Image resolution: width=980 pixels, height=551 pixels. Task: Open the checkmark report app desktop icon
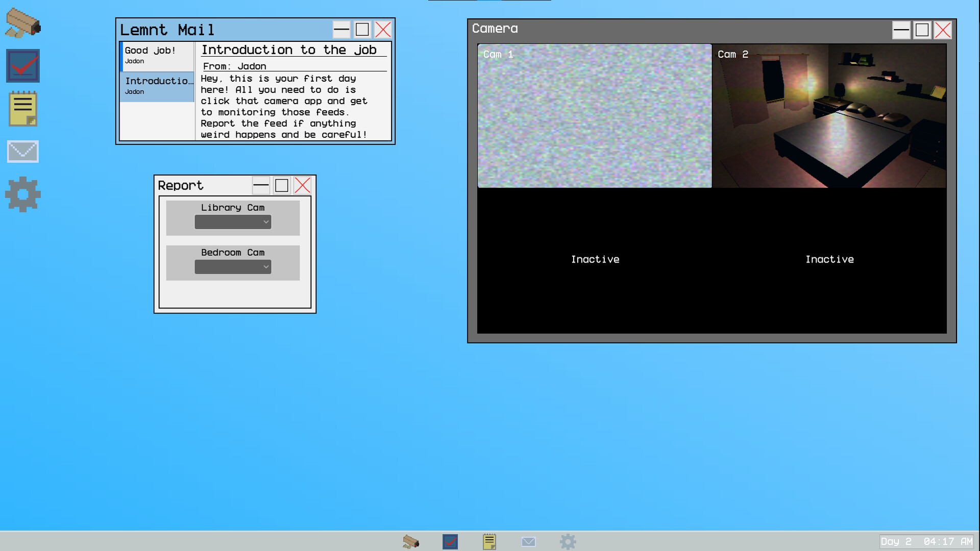tap(23, 66)
